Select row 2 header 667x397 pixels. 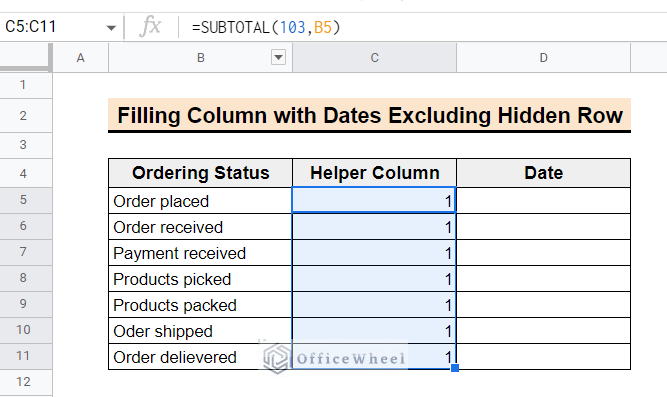coord(26,116)
